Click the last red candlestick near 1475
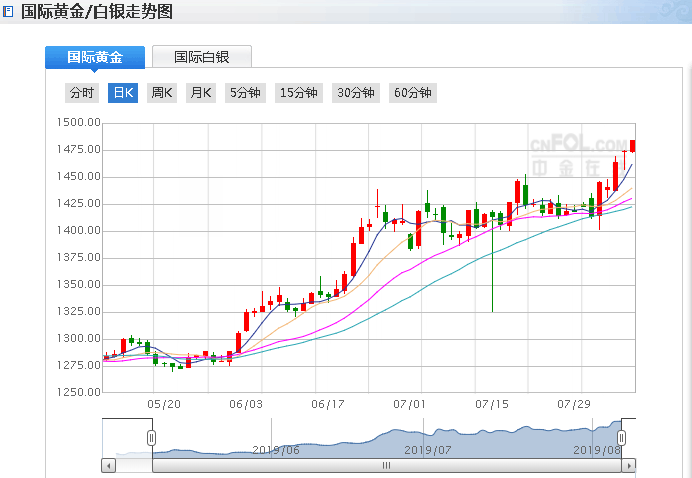692x478 pixels. tap(633, 146)
